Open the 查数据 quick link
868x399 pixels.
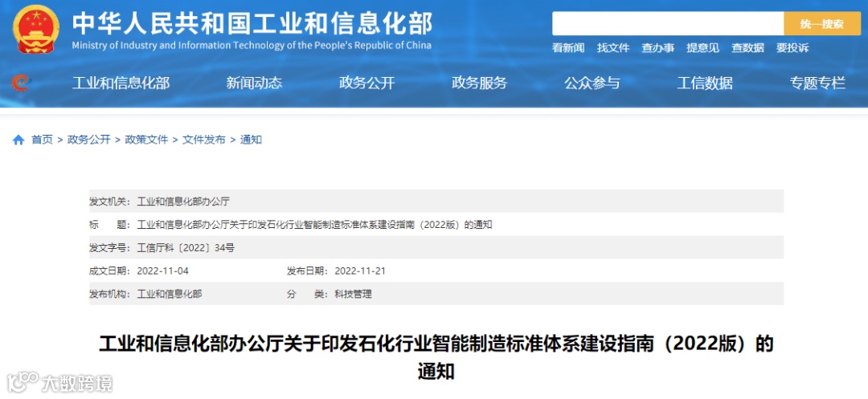point(748,48)
